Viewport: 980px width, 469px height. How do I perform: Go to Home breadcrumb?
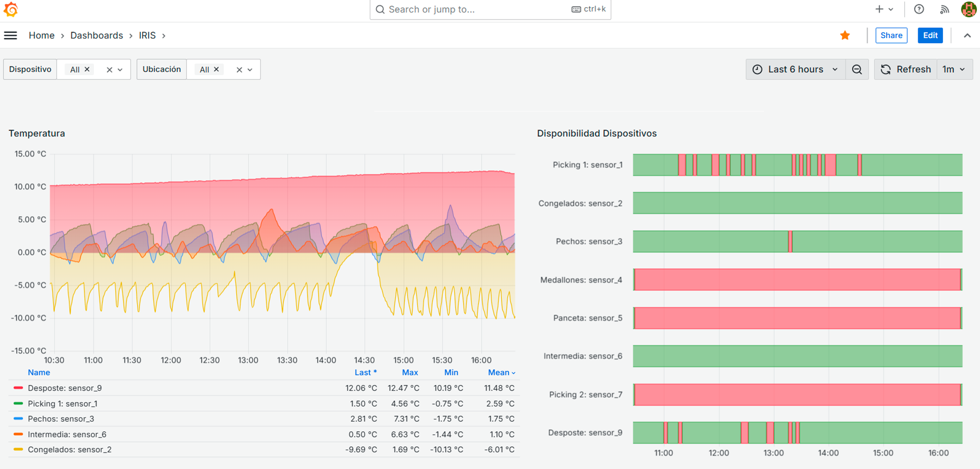click(41, 36)
